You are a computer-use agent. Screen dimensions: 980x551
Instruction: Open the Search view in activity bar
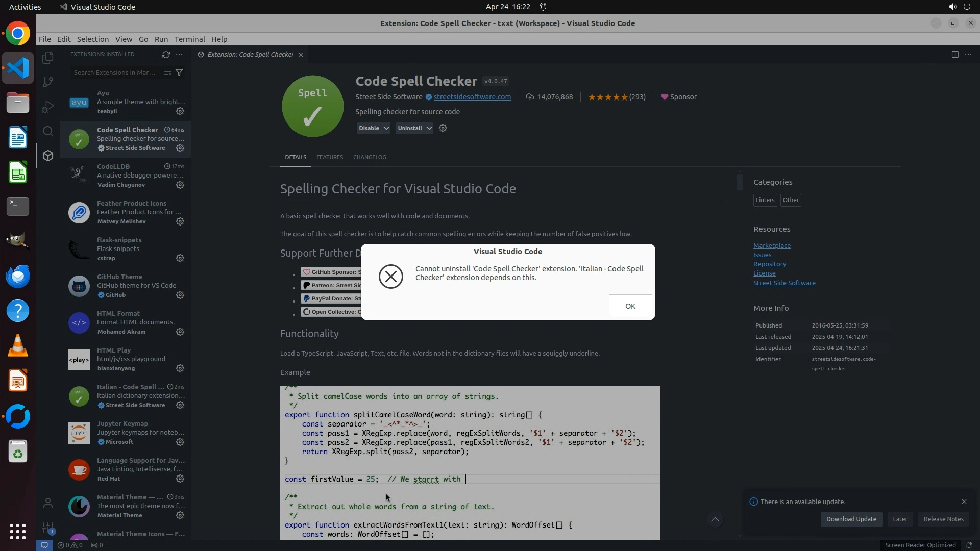(x=48, y=131)
